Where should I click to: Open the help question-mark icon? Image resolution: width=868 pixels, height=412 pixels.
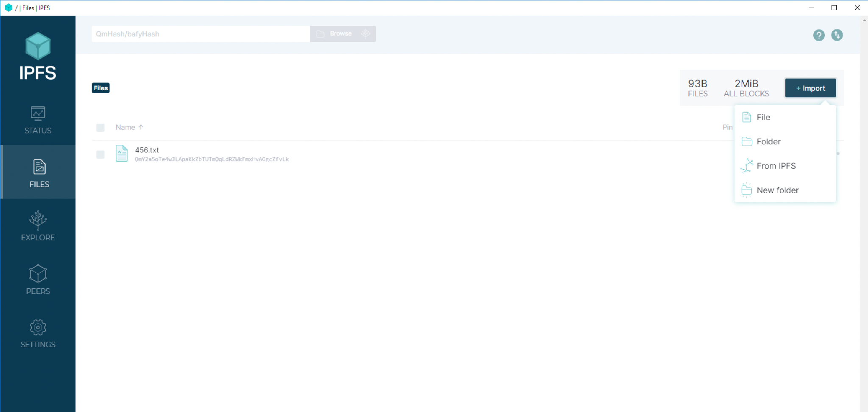click(818, 36)
